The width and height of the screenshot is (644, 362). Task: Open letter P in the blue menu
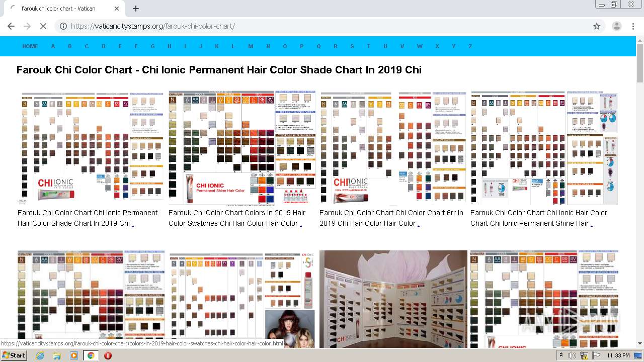[302, 46]
